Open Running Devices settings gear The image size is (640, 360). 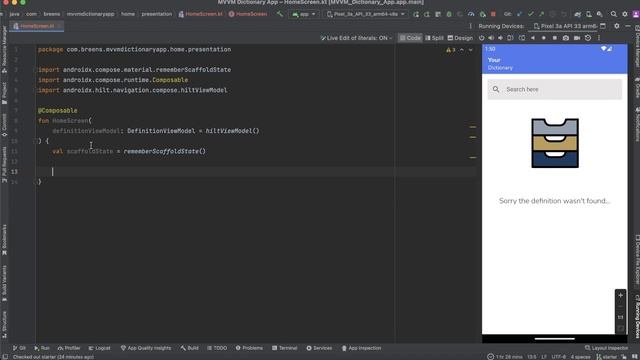click(617, 26)
